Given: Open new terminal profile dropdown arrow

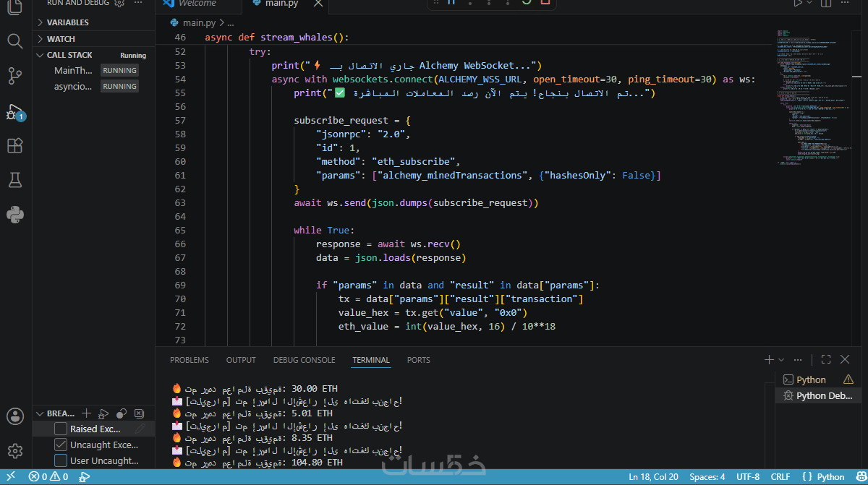Looking at the screenshot, I should point(781,359).
